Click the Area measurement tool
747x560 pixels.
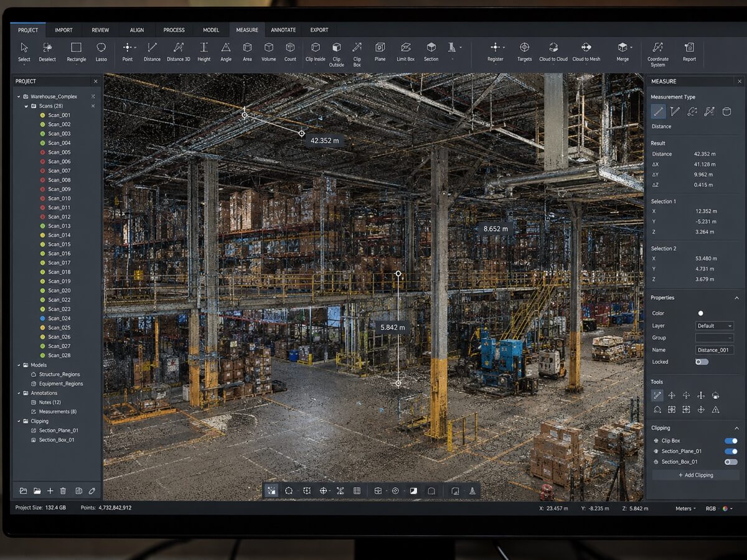pyautogui.click(x=247, y=52)
